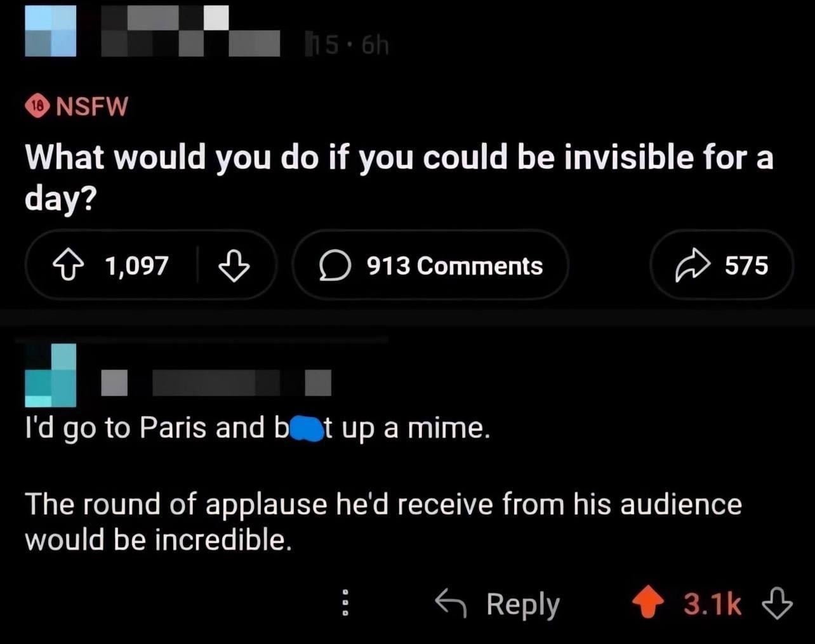Downvote the invisible-for-a-day post
Screen dimensions: 815x644
click(234, 266)
